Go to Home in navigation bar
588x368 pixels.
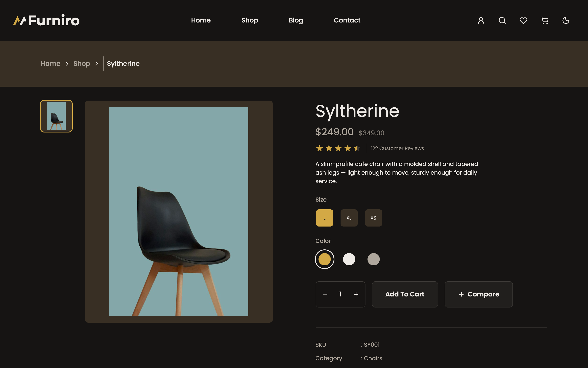click(201, 20)
